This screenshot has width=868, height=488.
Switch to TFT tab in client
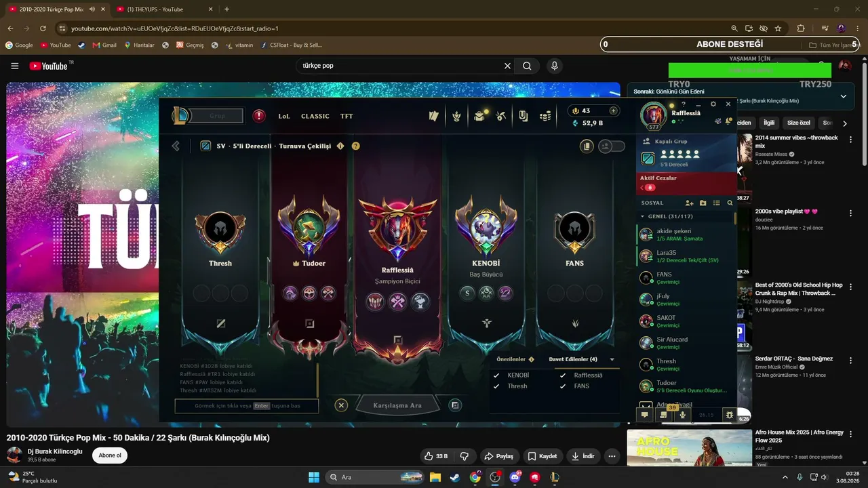click(x=347, y=116)
